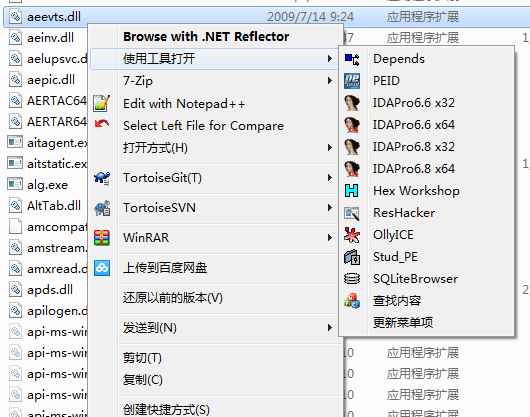Click the TortoiseGit icon
This screenshot has height=417, width=530.
(102, 178)
